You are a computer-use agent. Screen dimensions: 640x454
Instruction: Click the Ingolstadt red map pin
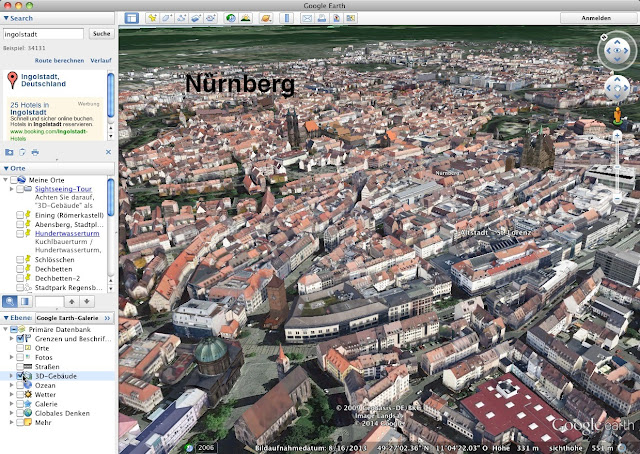click(13, 80)
